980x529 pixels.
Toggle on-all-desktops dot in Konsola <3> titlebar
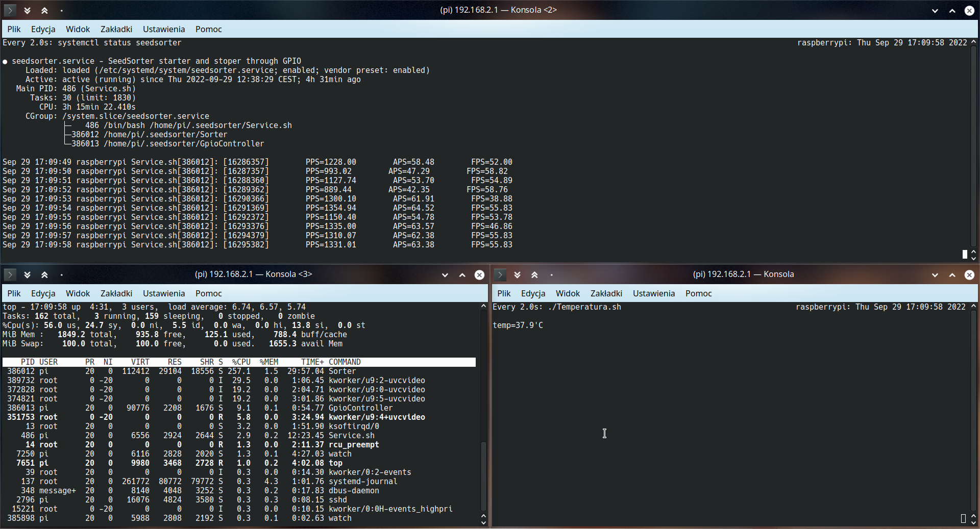(x=62, y=274)
